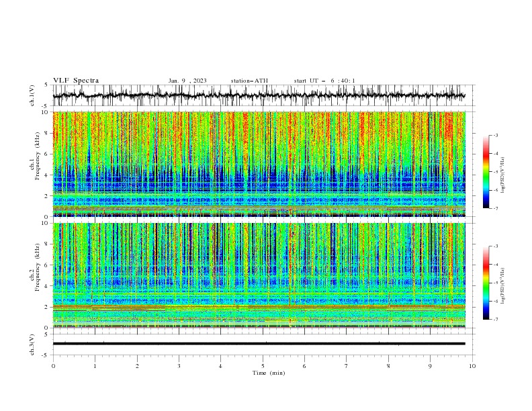Click the "station=ATH" header label
Viewport: 532px width, 411px height.
[249, 81]
